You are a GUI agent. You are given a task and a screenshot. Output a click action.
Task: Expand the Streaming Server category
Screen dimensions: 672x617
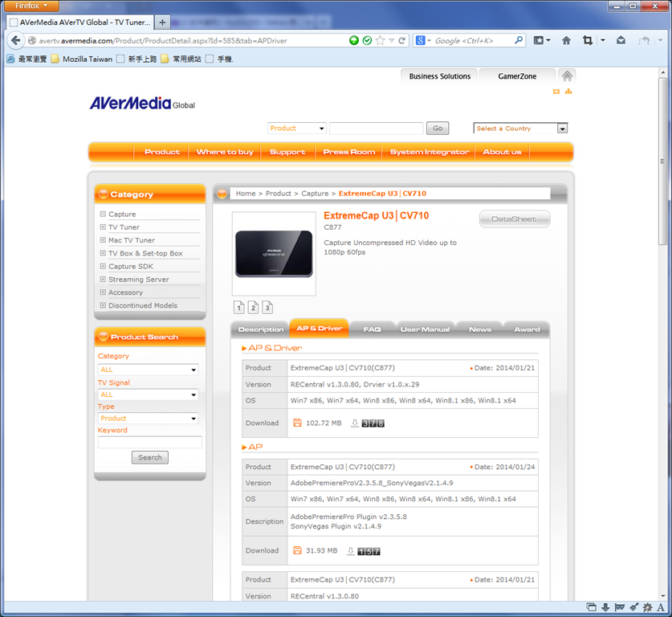(103, 279)
